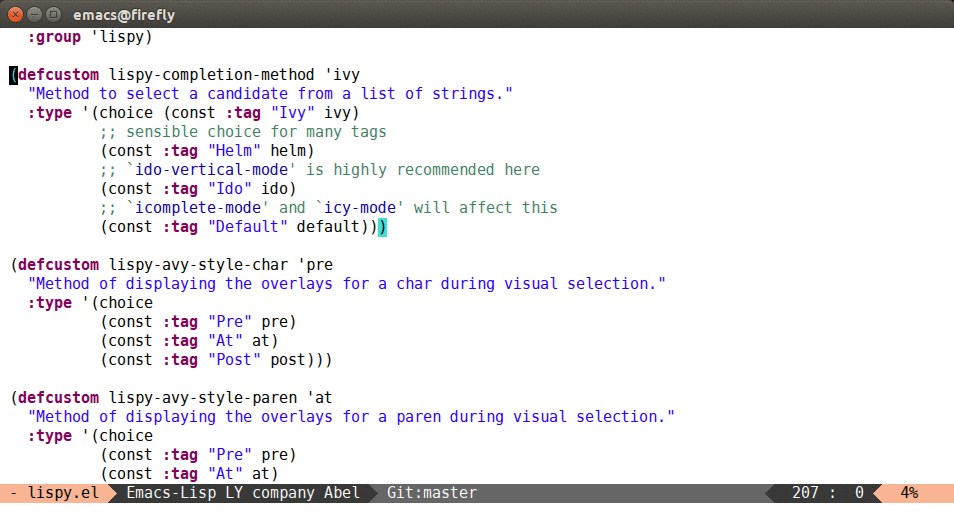Click the highlighted closing paren after default
The height and width of the screenshot is (522, 954).
click(382, 227)
